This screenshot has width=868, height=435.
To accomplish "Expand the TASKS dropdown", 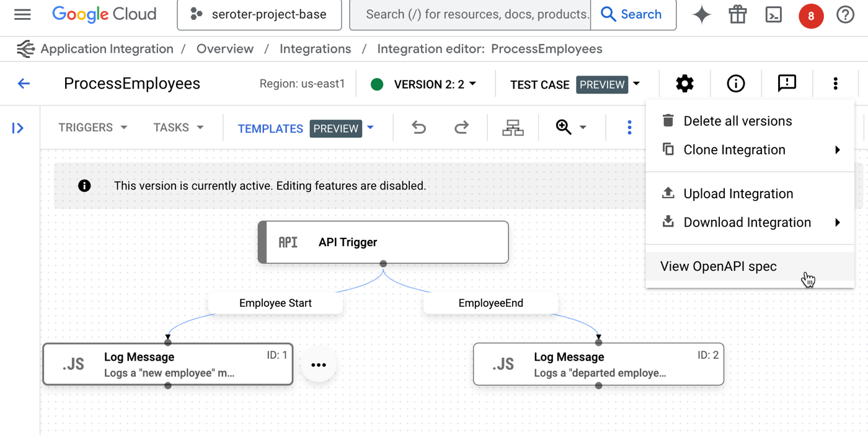I will pos(179,128).
